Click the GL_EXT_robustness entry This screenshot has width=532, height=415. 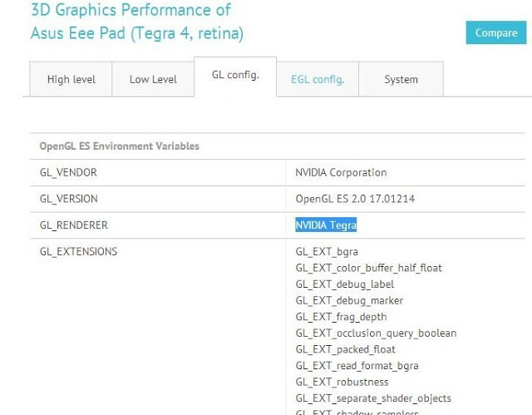[342, 382]
